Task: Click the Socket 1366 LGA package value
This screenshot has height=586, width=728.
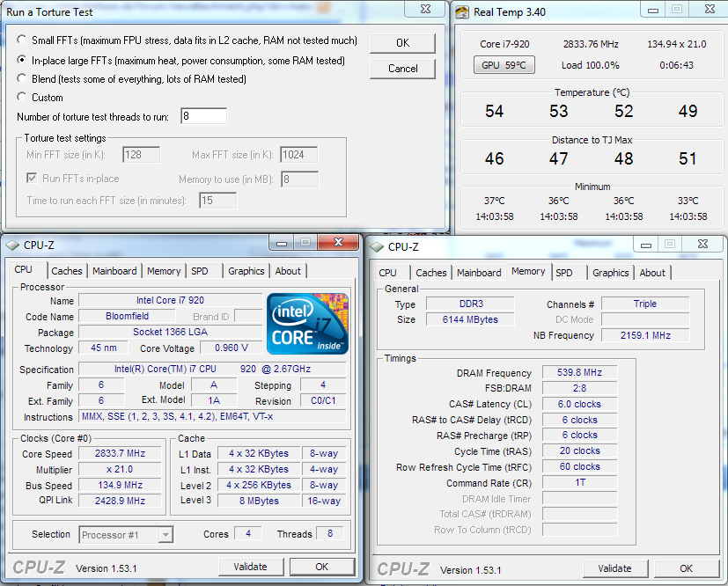Action: pyautogui.click(x=170, y=332)
